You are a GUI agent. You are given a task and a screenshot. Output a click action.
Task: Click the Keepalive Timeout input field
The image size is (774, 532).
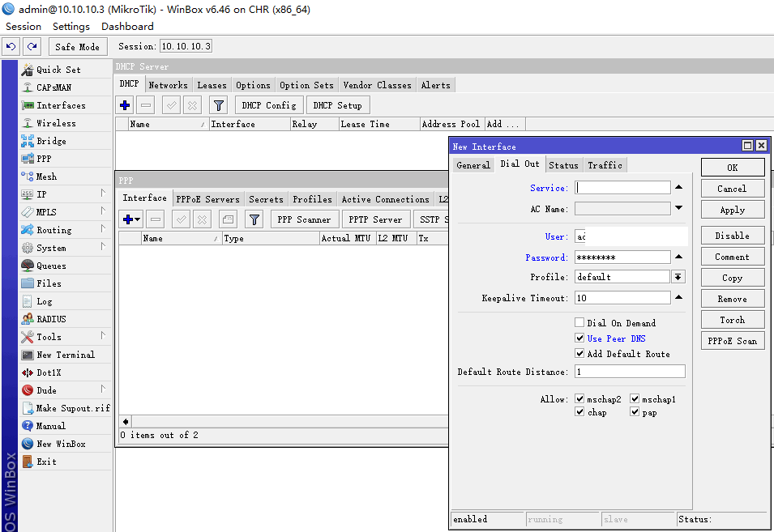click(x=622, y=298)
